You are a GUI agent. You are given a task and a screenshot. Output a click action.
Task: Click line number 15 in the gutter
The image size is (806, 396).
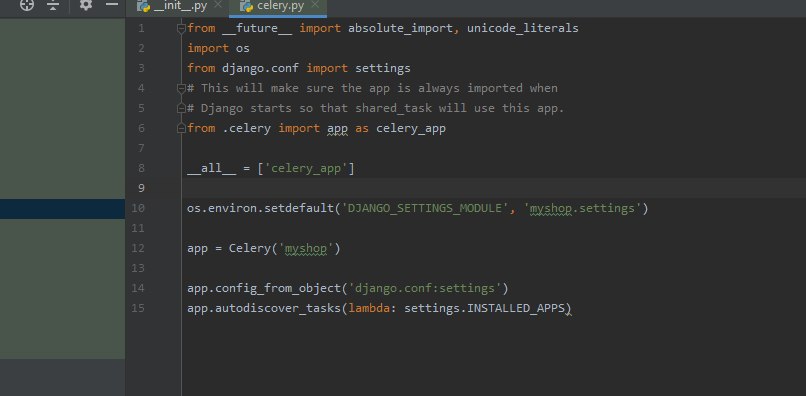click(138, 309)
